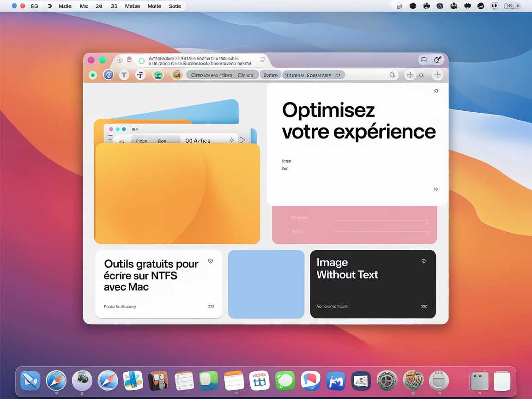Open the tab overview icon at window top right

pyautogui.click(x=424, y=60)
